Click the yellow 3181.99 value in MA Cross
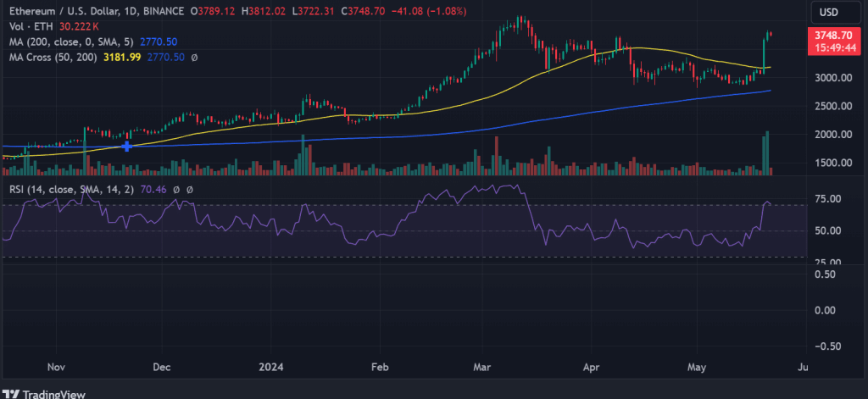This screenshot has width=868, height=399. (x=124, y=57)
